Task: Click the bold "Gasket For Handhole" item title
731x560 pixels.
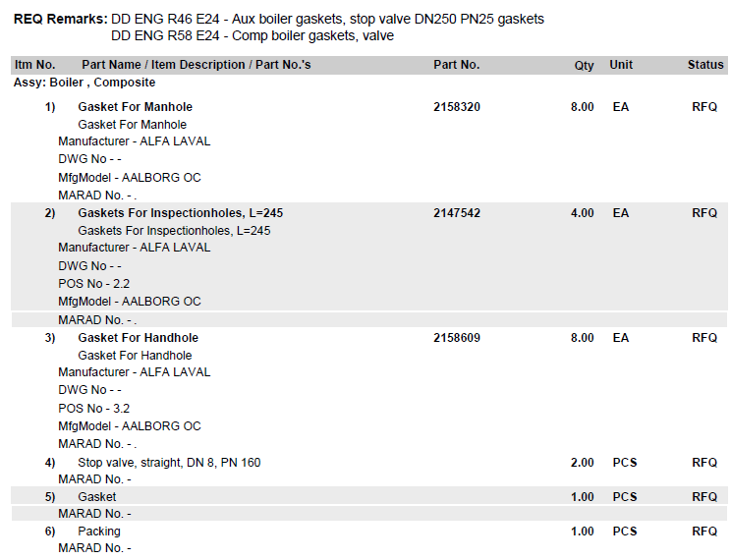Action: point(138,338)
